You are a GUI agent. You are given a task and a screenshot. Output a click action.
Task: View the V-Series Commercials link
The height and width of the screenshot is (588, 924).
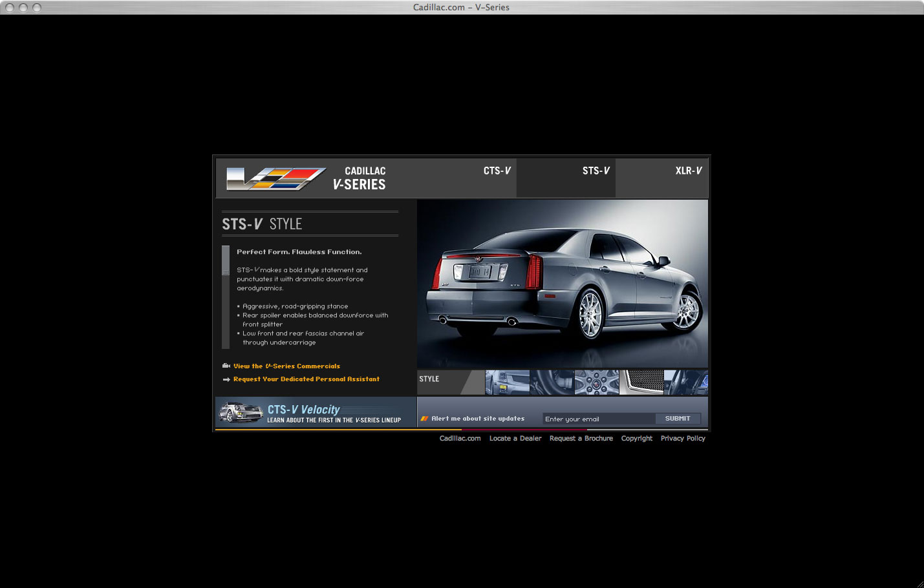(286, 366)
